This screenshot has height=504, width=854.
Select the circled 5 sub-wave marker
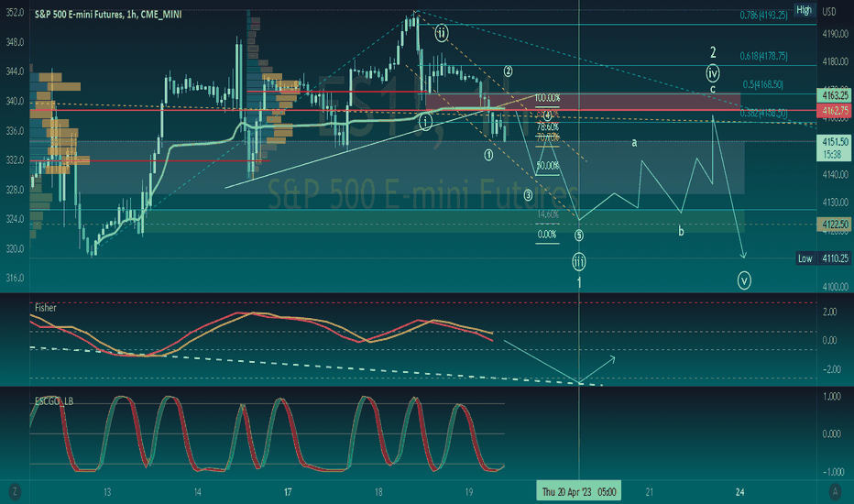coord(579,236)
